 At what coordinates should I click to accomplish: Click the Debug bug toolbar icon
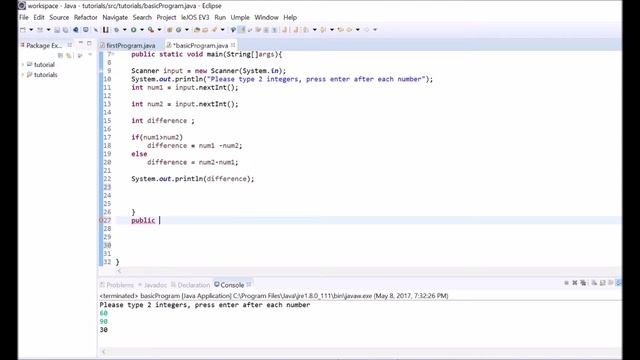[116, 29]
